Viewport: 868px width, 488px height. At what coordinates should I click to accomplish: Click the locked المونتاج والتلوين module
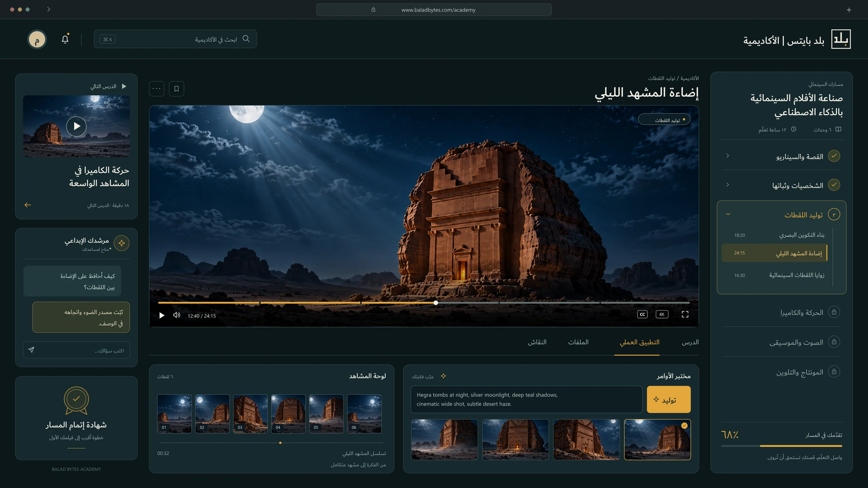tap(782, 372)
